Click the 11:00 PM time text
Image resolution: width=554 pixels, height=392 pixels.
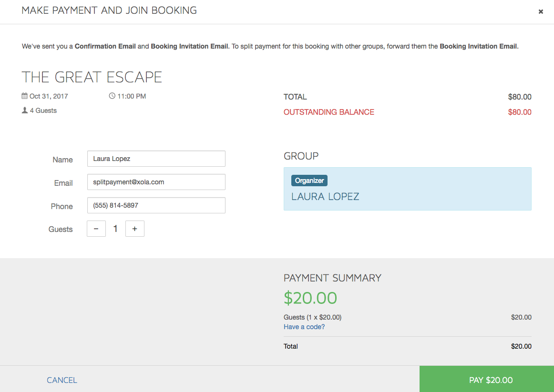click(132, 96)
